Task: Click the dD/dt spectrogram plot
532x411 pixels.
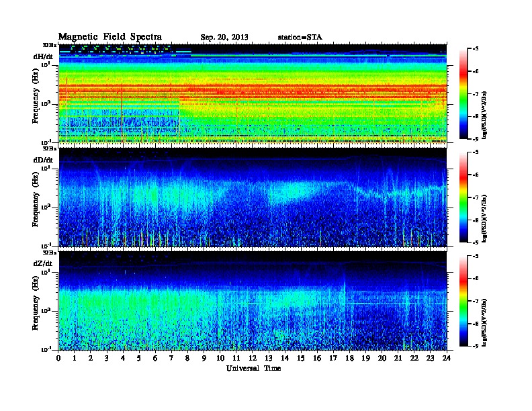Action: point(253,197)
